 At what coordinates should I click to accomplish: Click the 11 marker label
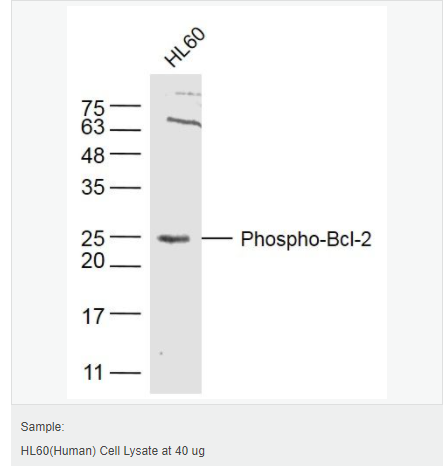coord(93,373)
